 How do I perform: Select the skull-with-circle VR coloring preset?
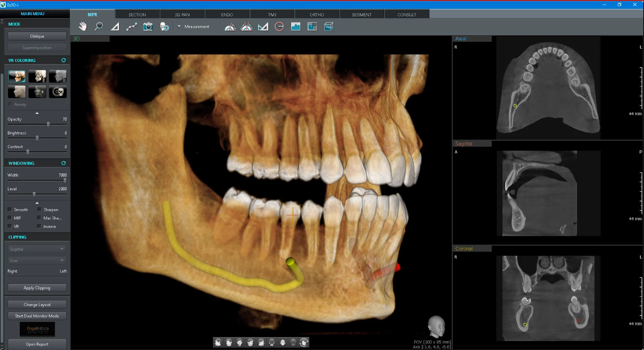pos(58,92)
